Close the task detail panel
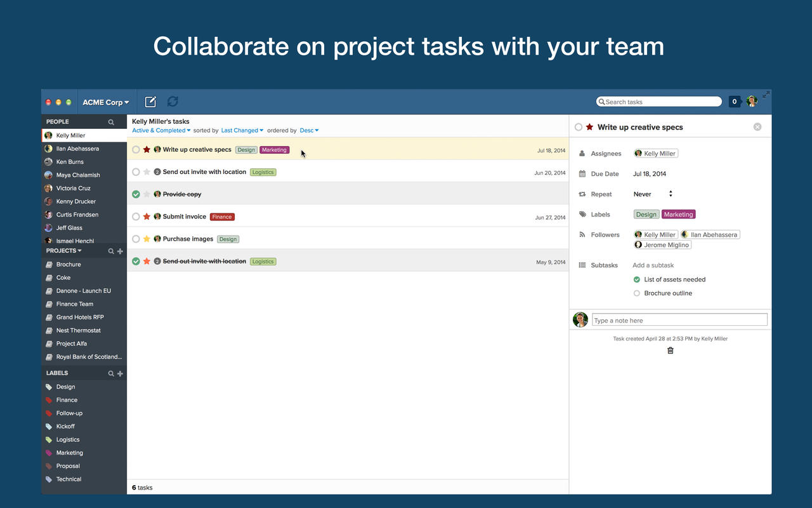The height and width of the screenshot is (508, 812). 757,127
